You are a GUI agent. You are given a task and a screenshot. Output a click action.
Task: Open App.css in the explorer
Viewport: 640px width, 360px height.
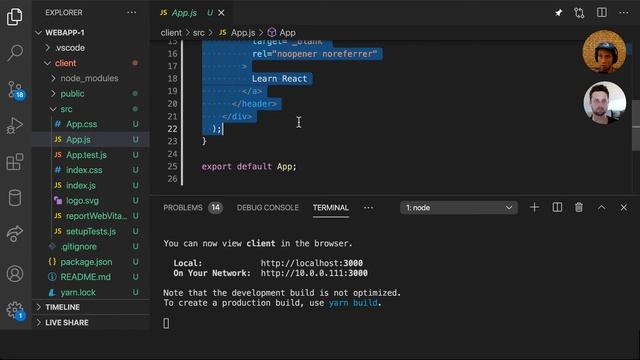point(82,124)
